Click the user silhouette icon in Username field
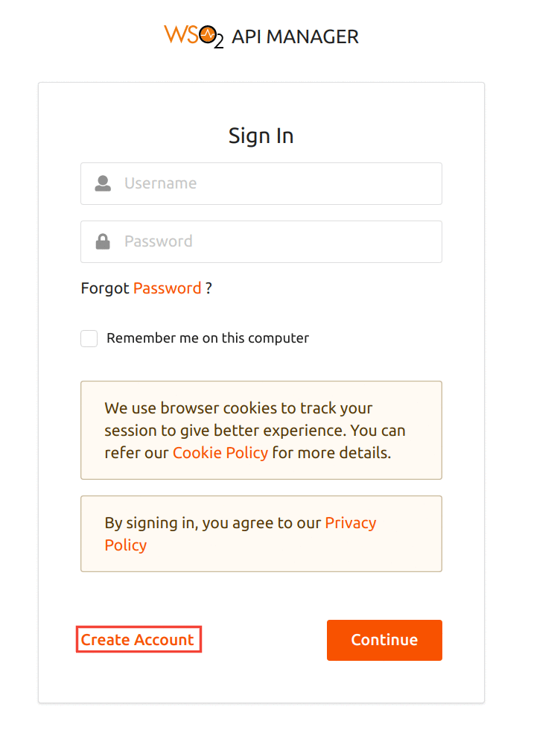This screenshot has width=560, height=742. [x=103, y=183]
